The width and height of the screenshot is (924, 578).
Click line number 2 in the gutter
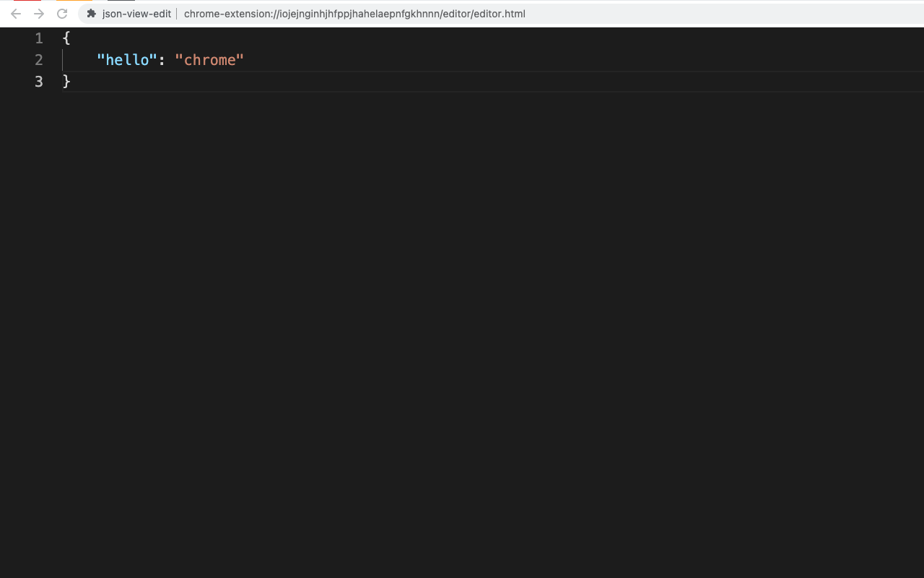click(x=39, y=60)
